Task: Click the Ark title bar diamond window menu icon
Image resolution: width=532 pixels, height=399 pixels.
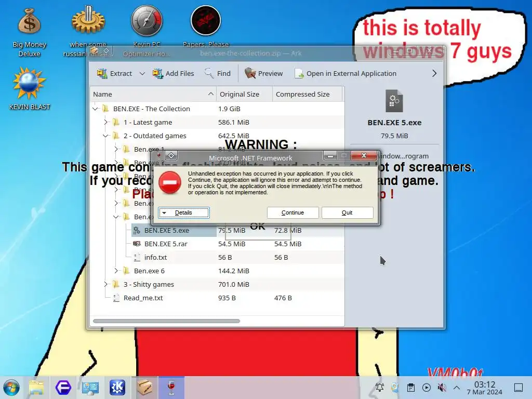Action: click(x=106, y=51)
